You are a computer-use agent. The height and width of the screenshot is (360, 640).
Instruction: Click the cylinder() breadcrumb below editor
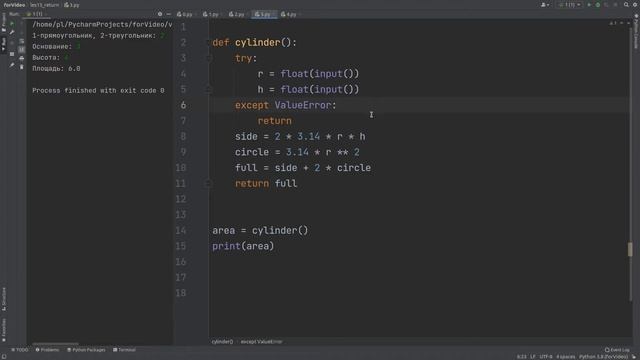point(222,342)
